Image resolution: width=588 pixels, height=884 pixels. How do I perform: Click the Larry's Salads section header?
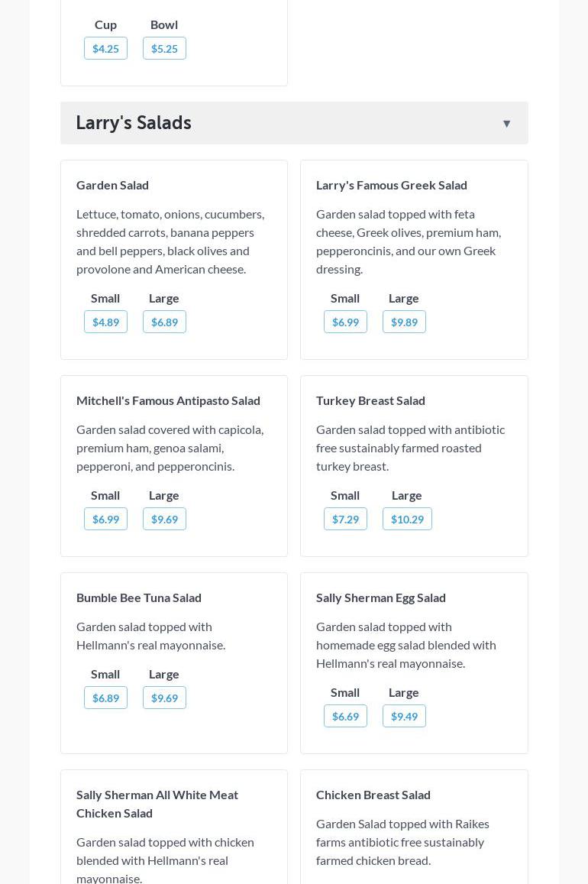[134, 123]
